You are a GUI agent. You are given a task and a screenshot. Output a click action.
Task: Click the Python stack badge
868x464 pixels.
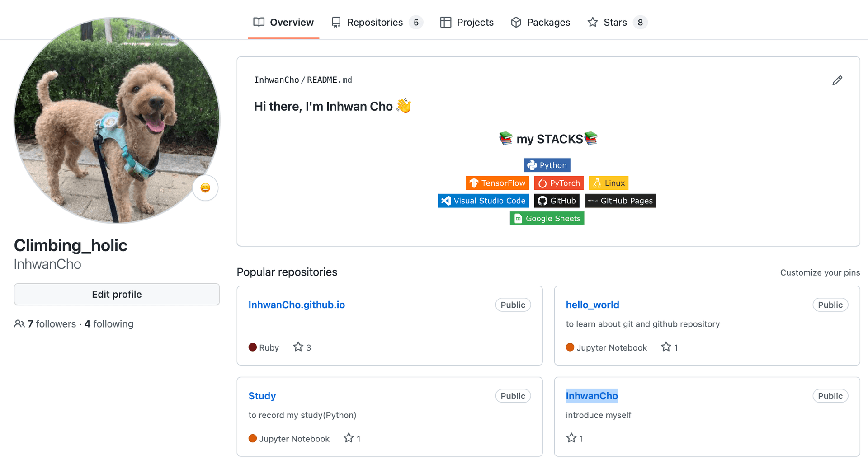pos(547,165)
